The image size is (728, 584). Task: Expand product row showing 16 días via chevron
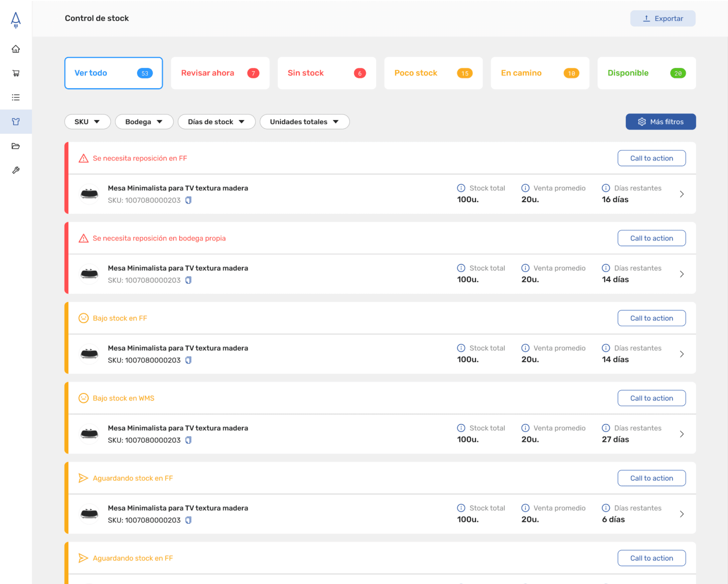tap(682, 194)
